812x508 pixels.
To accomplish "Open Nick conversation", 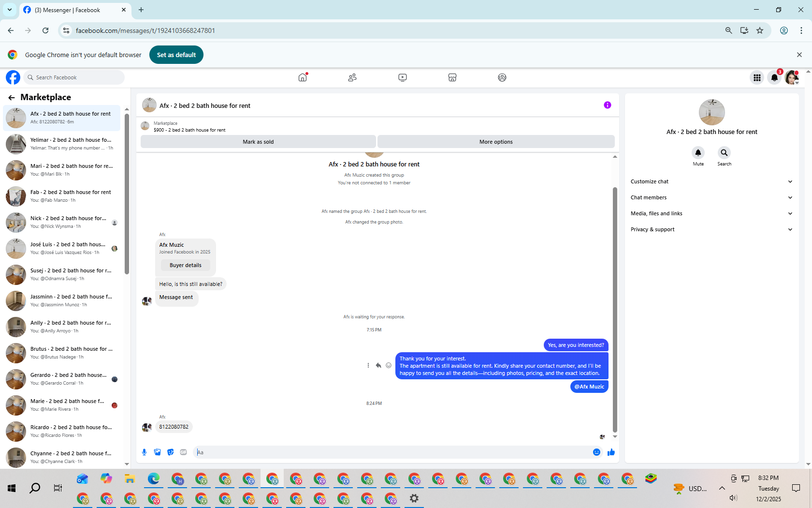I will pos(62,222).
